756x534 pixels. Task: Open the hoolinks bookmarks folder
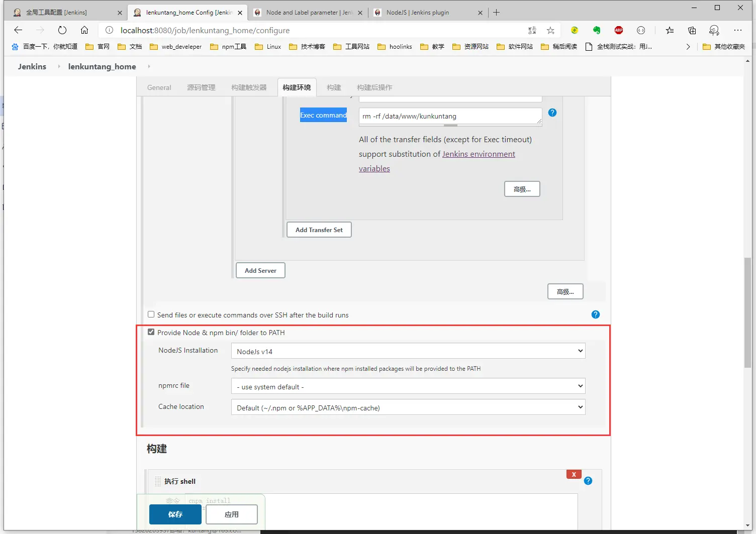[x=395, y=47]
